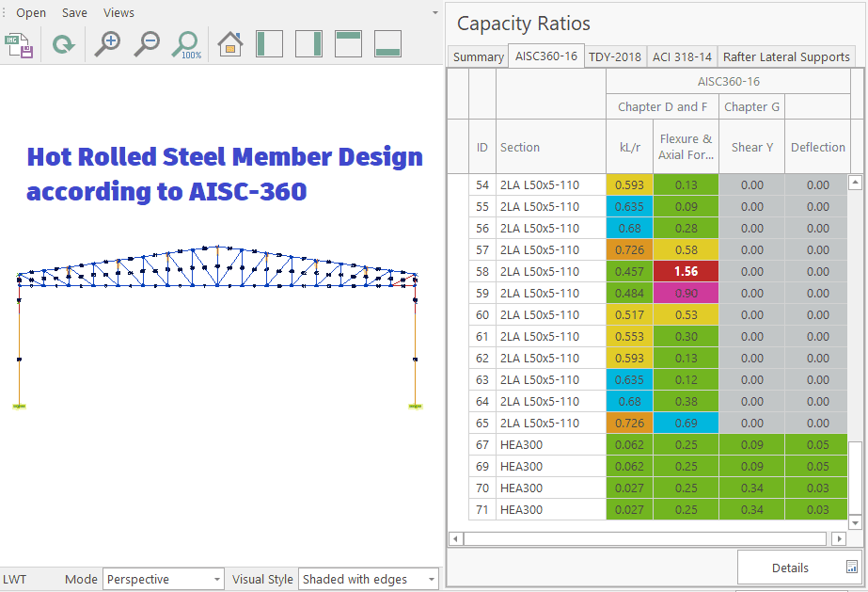Switch to the left side view
Image resolution: width=868 pixels, height=592 pixels.
tap(270, 44)
